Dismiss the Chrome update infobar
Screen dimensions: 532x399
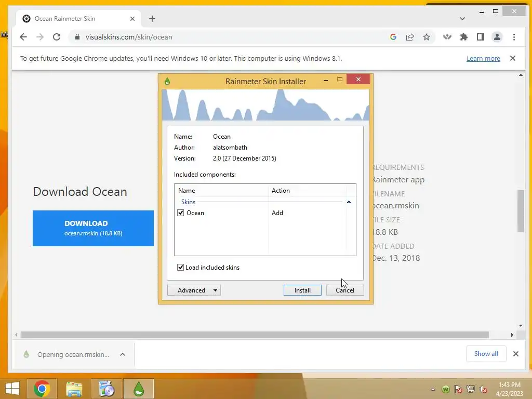(x=513, y=58)
